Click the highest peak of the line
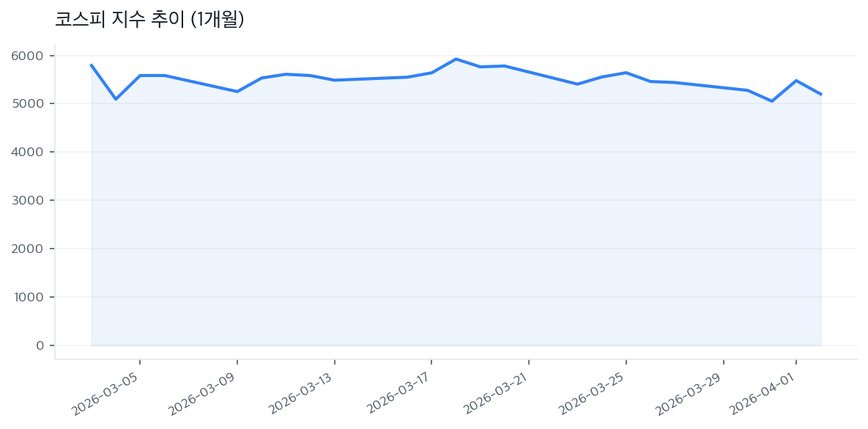The width and height of the screenshot is (868, 429). pyautogui.click(x=456, y=59)
